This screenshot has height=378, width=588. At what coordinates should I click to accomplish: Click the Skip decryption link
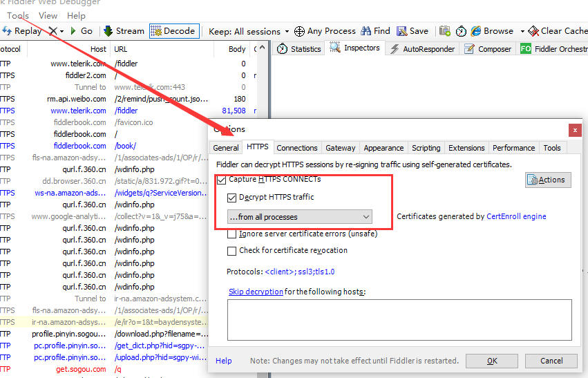click(256, 292)
